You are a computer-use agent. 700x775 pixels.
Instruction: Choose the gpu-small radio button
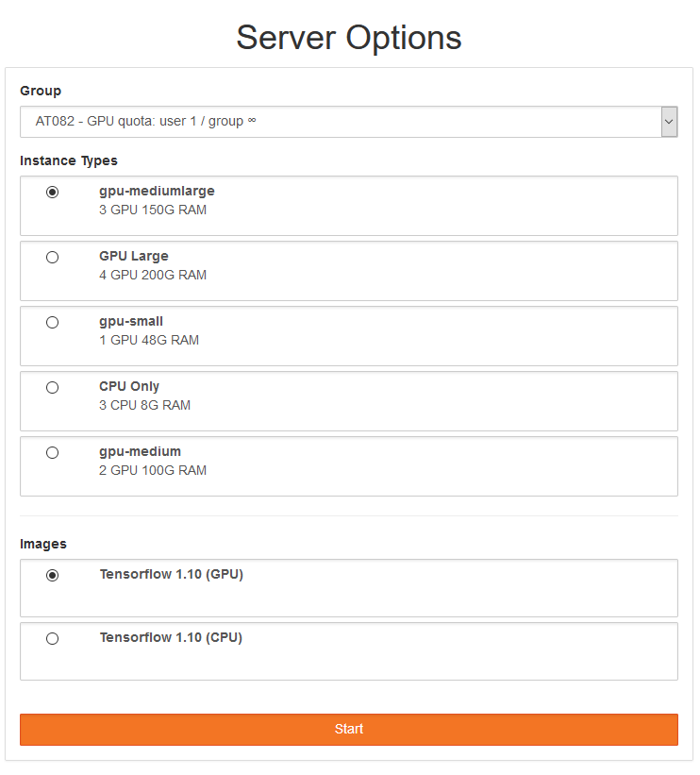coord(52,323)
